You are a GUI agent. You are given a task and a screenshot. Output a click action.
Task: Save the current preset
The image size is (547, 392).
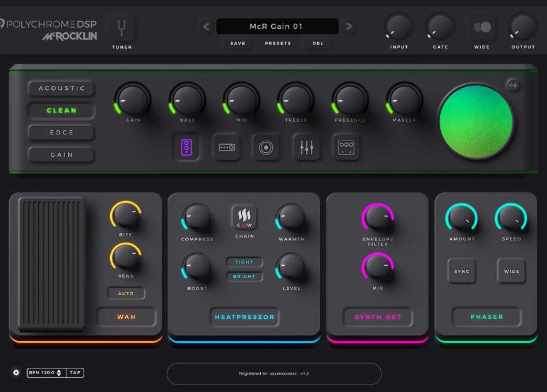(238, 43)
